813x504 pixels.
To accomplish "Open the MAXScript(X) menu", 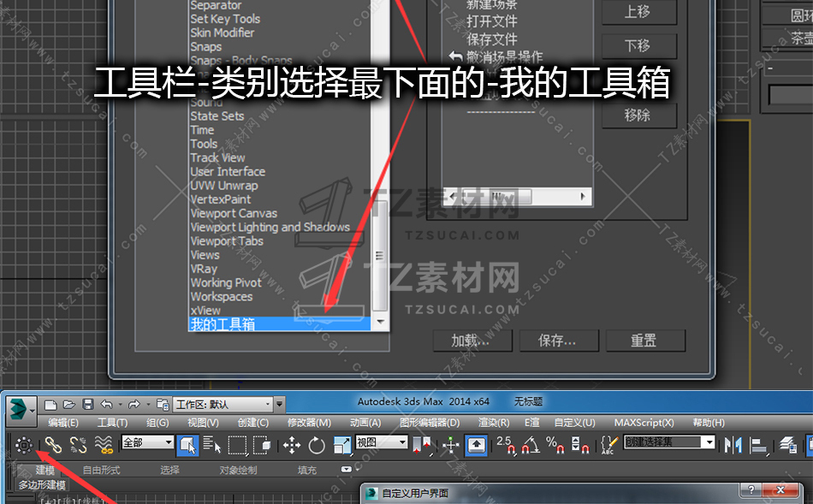I will [644, 423].
